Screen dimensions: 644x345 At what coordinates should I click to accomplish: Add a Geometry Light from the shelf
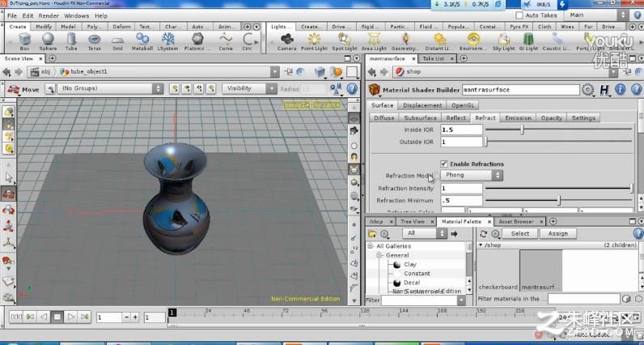(x=405, y=41)
